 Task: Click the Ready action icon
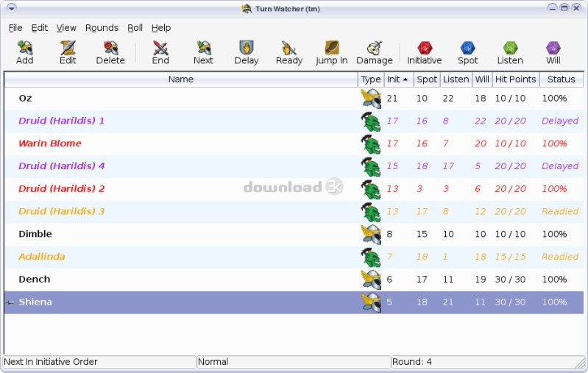point(289,48)
